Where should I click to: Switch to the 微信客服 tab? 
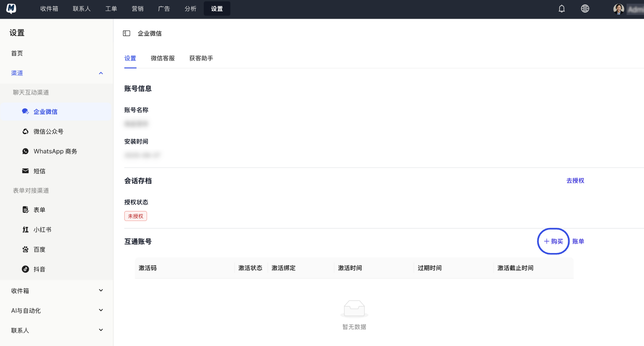(x=163, y=58)
